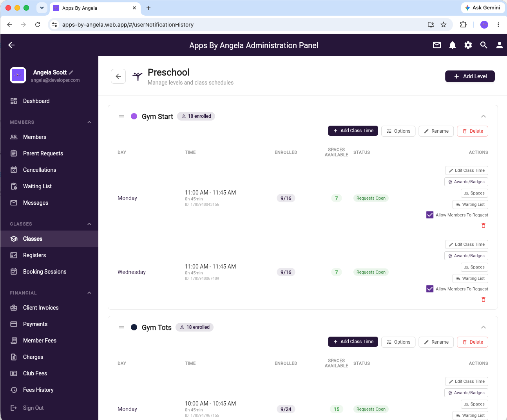The width and height of the screenshot is (507, 420).
Task: Open the Chrome extensions puzzle icon
Action: [463, 25]
